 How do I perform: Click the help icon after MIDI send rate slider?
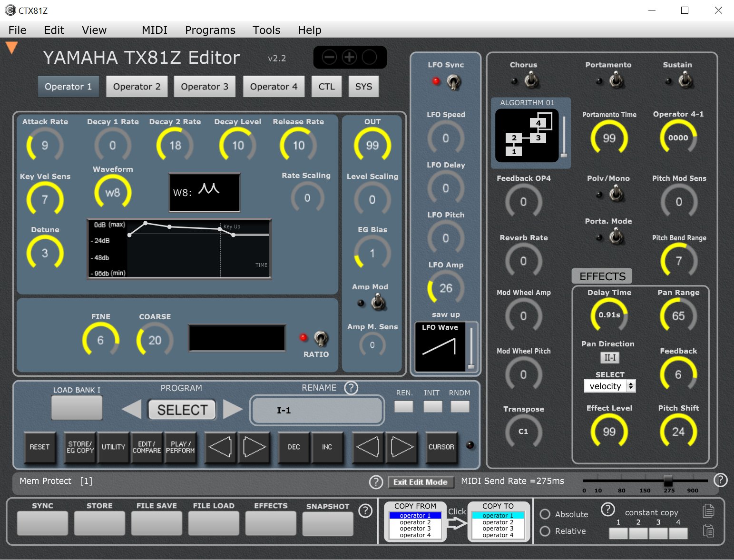coord(721,480)
